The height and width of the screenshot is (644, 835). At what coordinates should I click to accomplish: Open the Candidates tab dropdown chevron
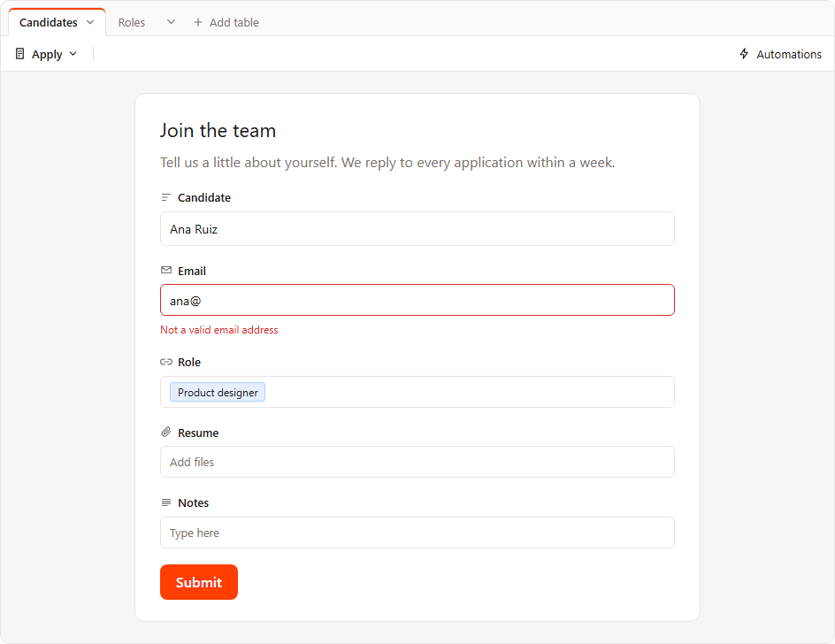pos(90,22)
